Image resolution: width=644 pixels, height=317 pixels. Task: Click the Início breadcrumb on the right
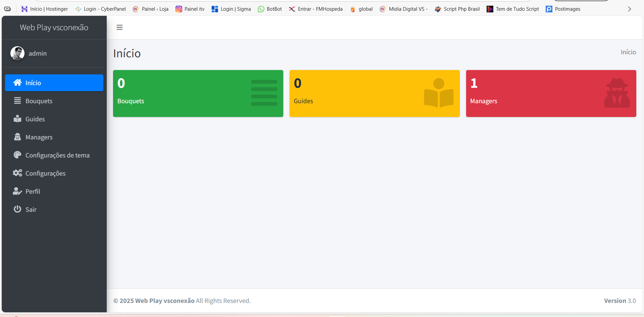pyautogui.click(x=628, y=52)
